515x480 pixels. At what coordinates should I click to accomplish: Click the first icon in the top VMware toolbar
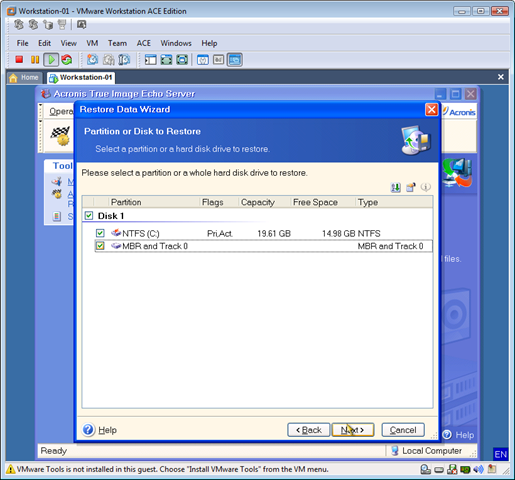19,24
